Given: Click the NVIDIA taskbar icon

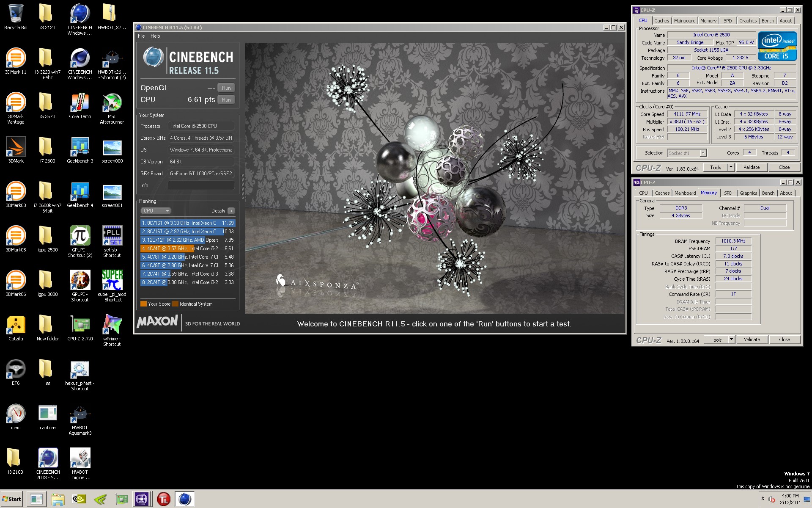Looking at the screenshot, I should [79, 499].
